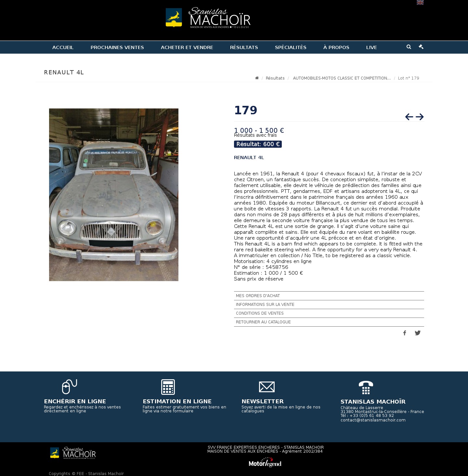Click the Résultats breadcrumb link
Viewport: 468px width, 476px height.
pyautogui.click(x=275, y=78)
